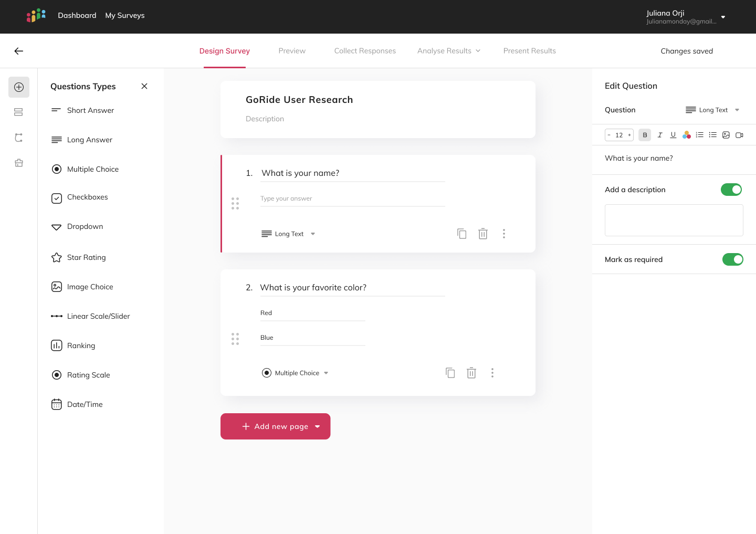
Task: Turn off 'Add a description' toggle
Action: point(731,190)
